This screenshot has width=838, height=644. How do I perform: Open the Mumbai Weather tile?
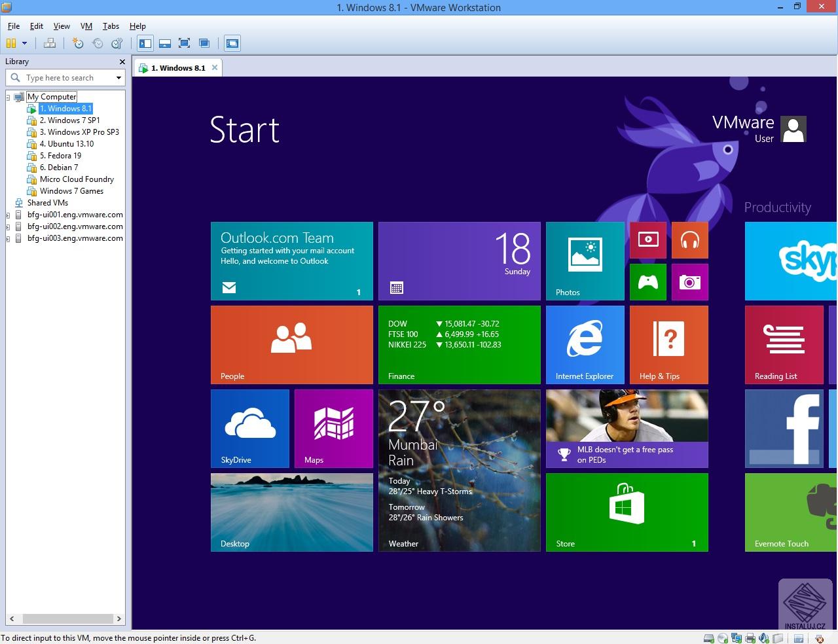[x=460, y=471]
